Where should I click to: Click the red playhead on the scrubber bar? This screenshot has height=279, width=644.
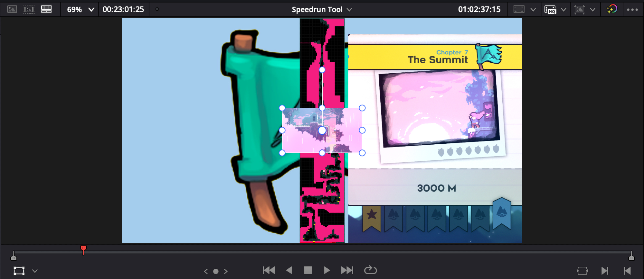click(x=83, y=248)
